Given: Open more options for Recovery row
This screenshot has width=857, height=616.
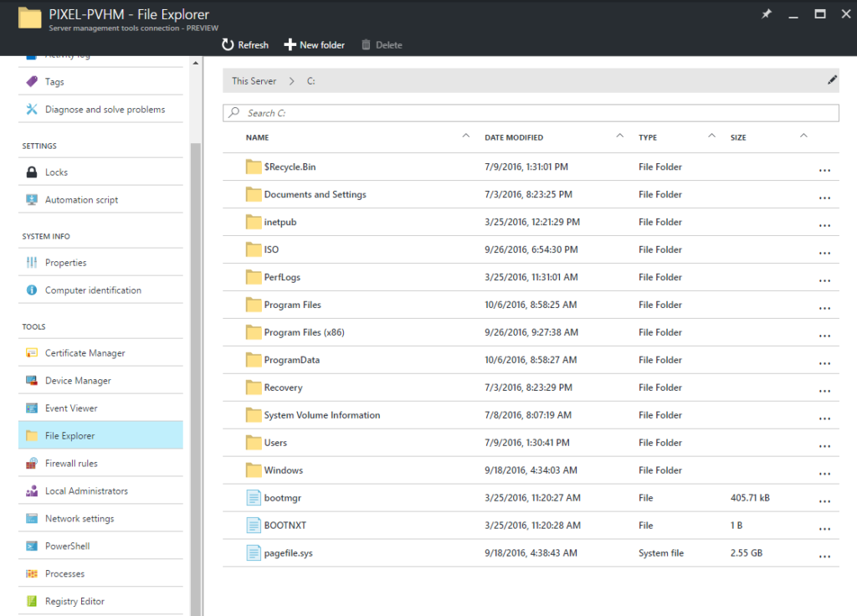Looking at the screenshot, I should [824, 391].
